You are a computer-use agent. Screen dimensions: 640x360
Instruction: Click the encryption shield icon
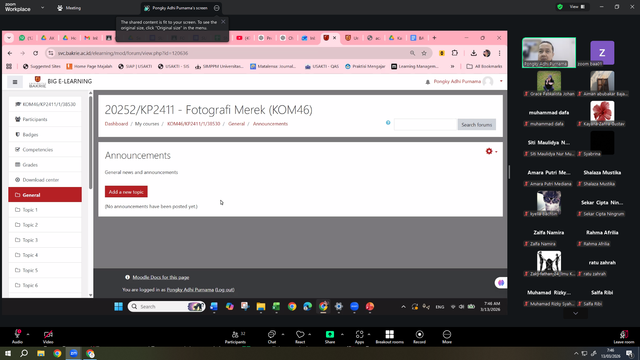coord(560,7)
